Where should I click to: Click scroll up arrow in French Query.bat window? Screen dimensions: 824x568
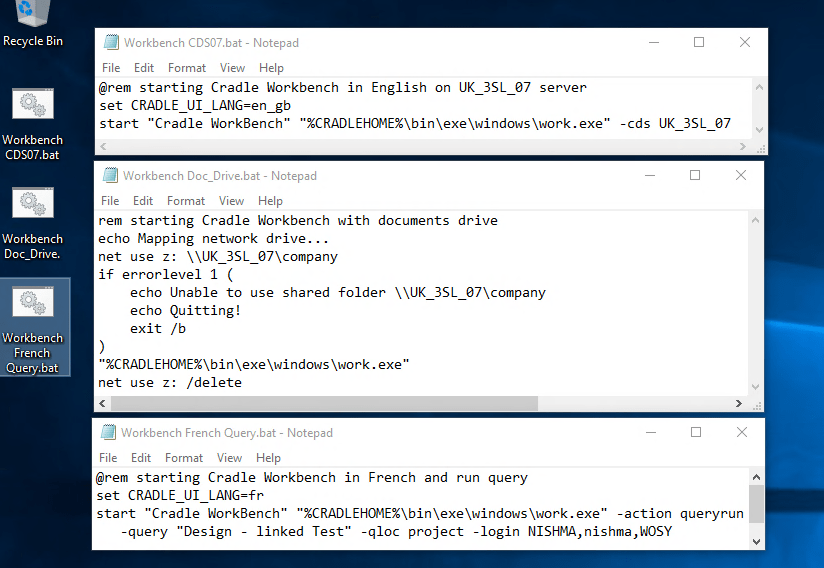tap(756, 477)
